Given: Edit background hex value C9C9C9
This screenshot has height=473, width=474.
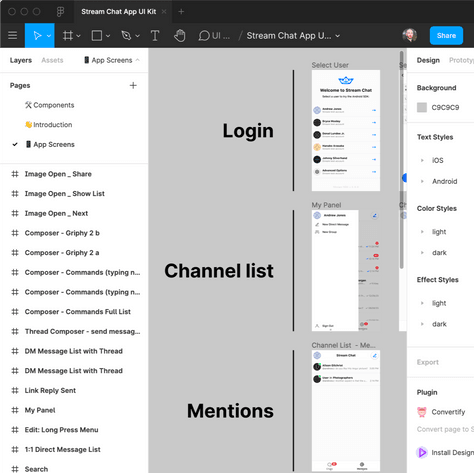Looking at the screenshot, I should tap(445, 107).
